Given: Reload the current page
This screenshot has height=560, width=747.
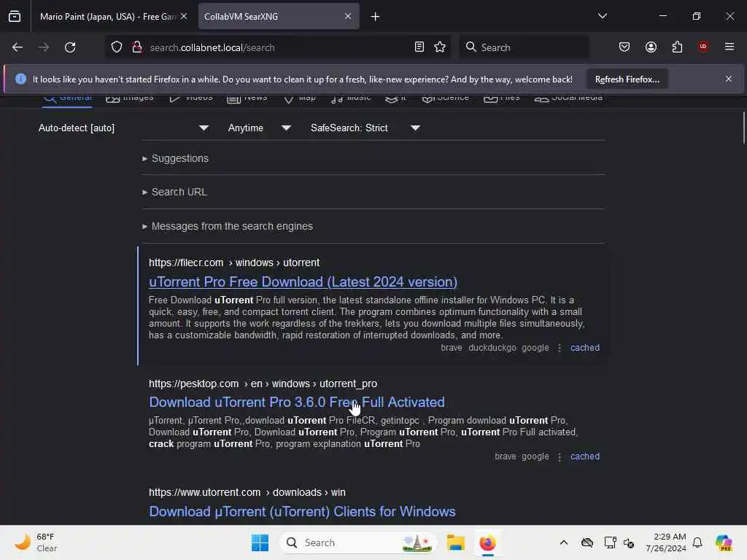Looking at the screenshot, I should pos(70,47).
